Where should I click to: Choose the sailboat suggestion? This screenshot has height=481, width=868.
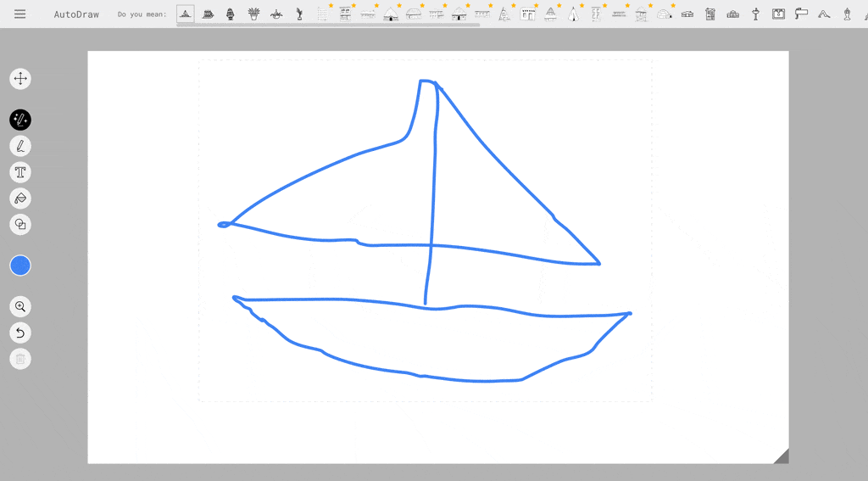(186, 14)
